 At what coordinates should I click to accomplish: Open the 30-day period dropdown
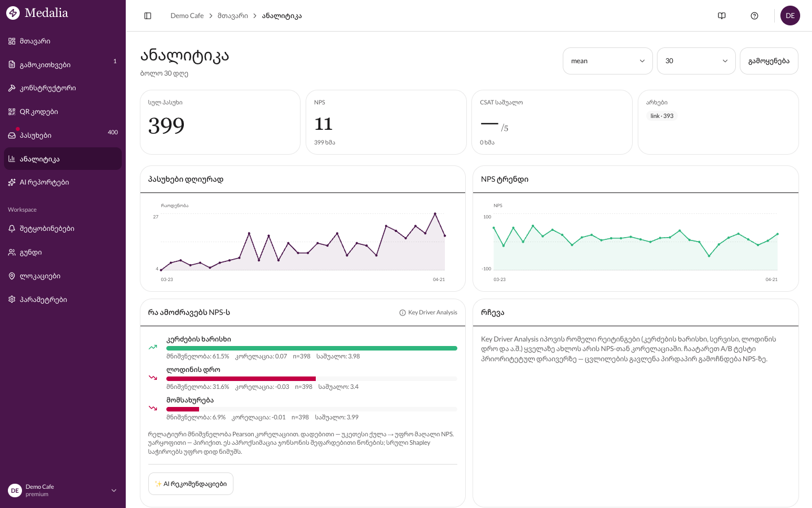tap(696, 60)
